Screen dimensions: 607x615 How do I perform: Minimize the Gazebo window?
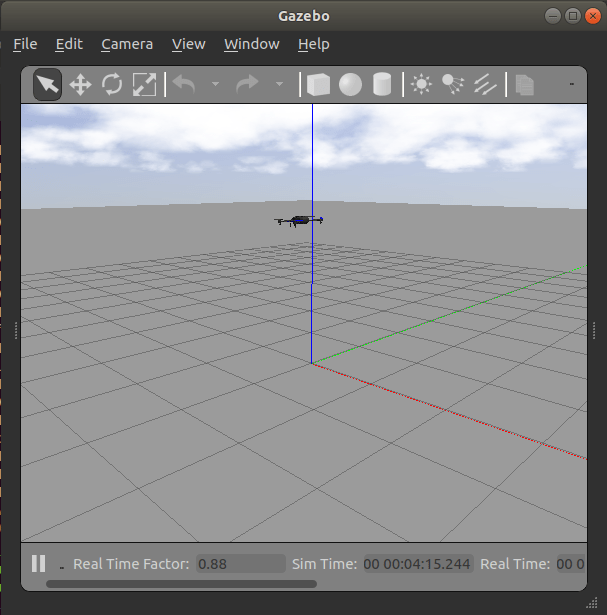point(553,16)
